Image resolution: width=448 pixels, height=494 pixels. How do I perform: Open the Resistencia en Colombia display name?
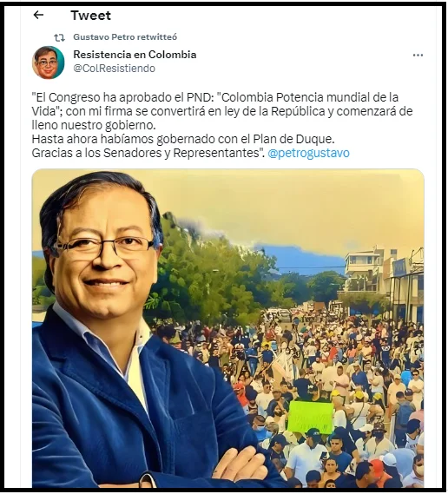point(135,55)
